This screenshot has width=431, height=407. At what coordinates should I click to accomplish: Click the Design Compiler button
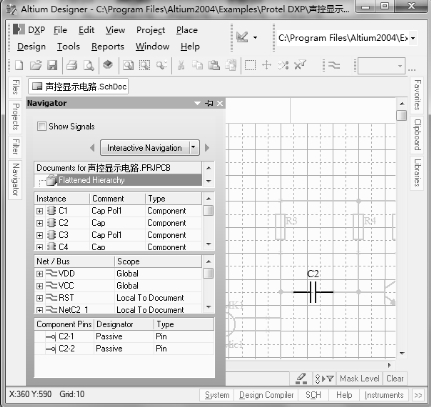click(x=266, y=395)
